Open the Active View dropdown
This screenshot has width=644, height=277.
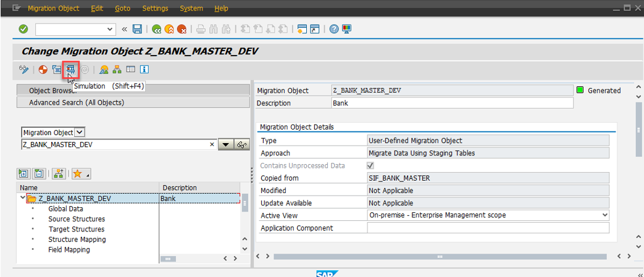(x=604, y=215)
